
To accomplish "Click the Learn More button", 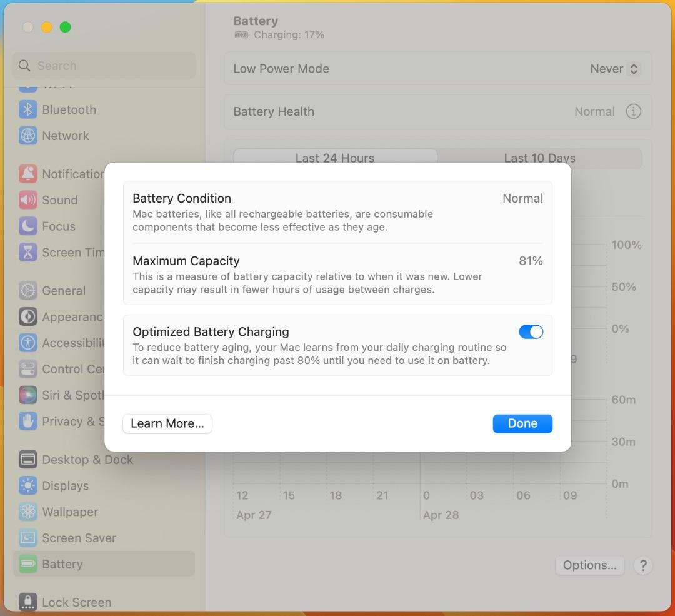I will point(167,423).
